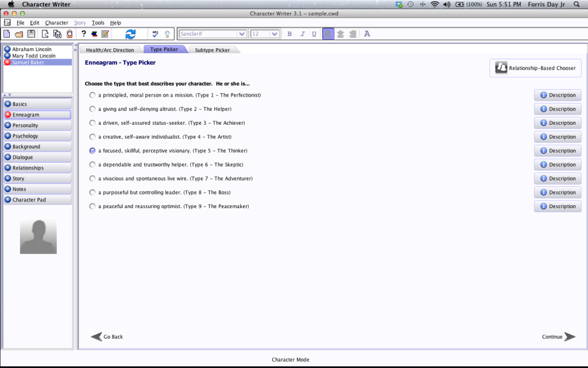This screenshot has height=368, width=588.
Task: Select Type 3 The Achiever radio button
Action: pos(92,123)
